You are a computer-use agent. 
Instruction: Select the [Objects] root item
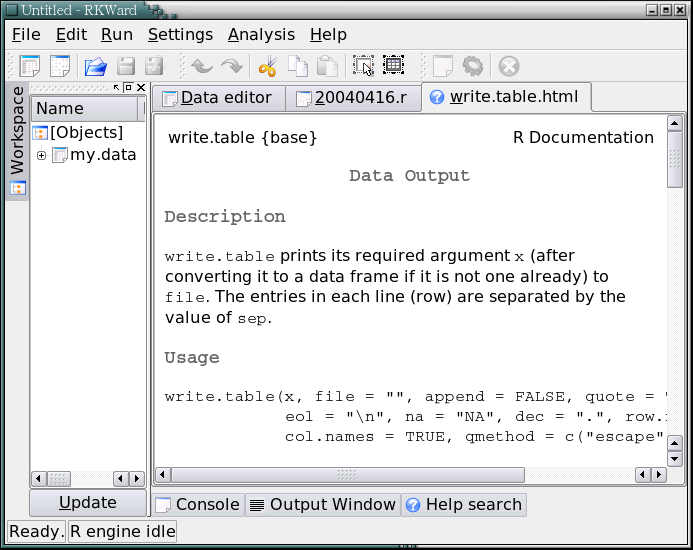coord(86,132)
